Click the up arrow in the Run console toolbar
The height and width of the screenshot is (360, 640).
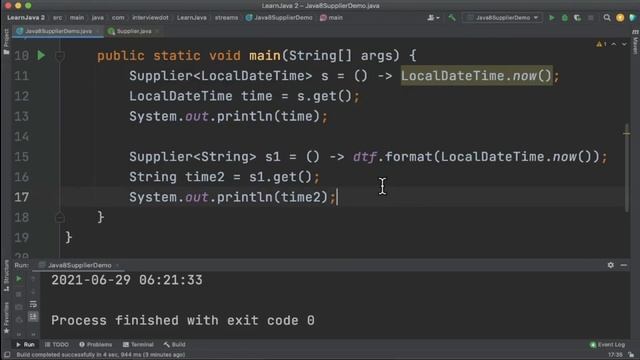(33, 279)
